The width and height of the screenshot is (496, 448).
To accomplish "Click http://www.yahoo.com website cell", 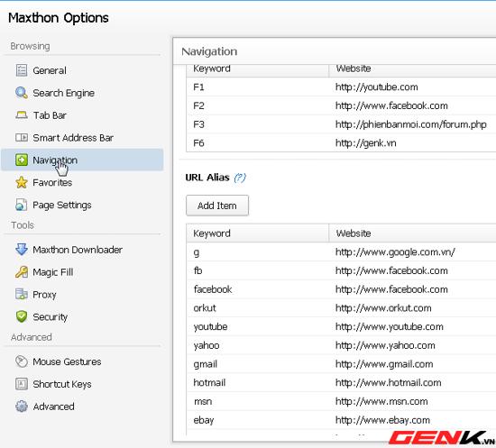I will [385, 345].
